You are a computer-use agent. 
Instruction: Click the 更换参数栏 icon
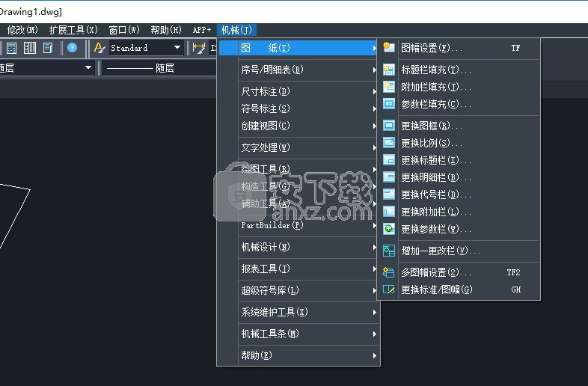tap(389, 229)
